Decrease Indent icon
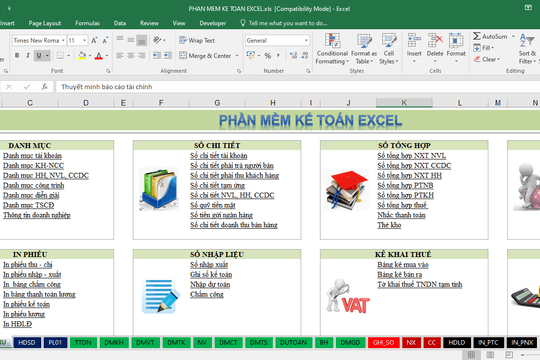Image resolution: width=540 pixels, height=360 pixels. (157, 55)
